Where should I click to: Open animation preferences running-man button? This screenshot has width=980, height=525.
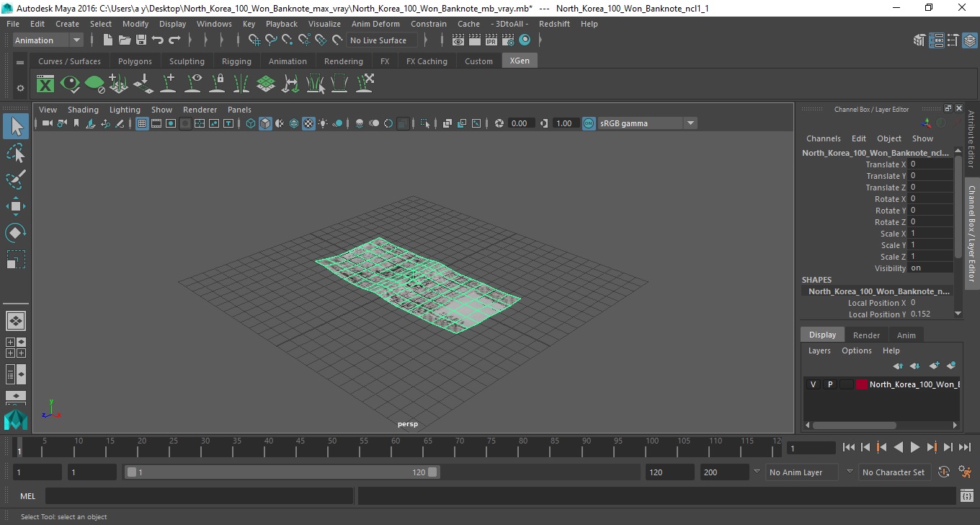pyautogui.click(x=965, y=472)
